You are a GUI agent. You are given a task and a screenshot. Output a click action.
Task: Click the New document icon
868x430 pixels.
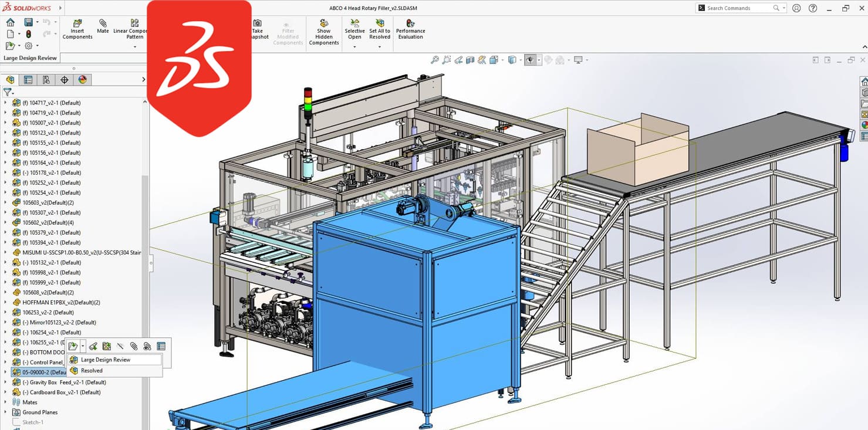[x=10, y=34]
